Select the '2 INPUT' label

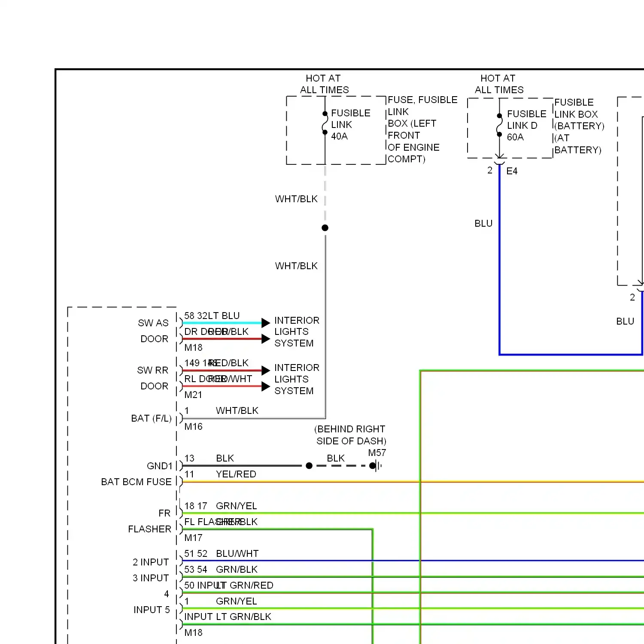151,562
